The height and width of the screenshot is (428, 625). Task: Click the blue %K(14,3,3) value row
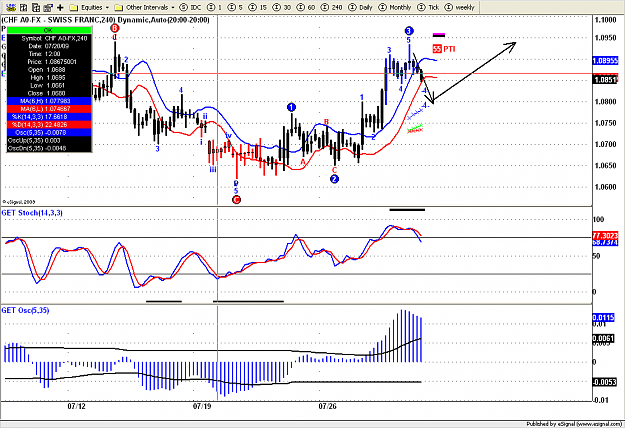click(x=49, y=117)
